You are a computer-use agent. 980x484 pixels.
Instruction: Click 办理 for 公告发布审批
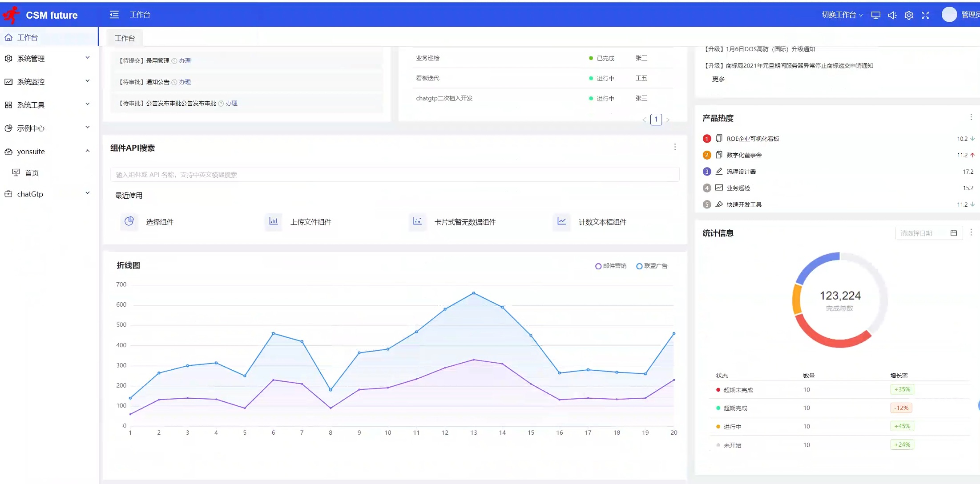pyautogui.click(x=231, y=103)
